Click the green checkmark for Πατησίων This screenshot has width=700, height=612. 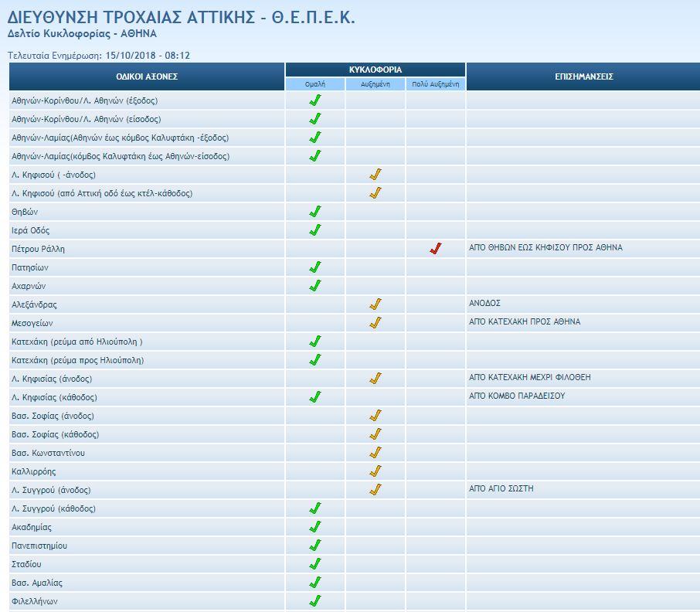(x=314, y=267)
